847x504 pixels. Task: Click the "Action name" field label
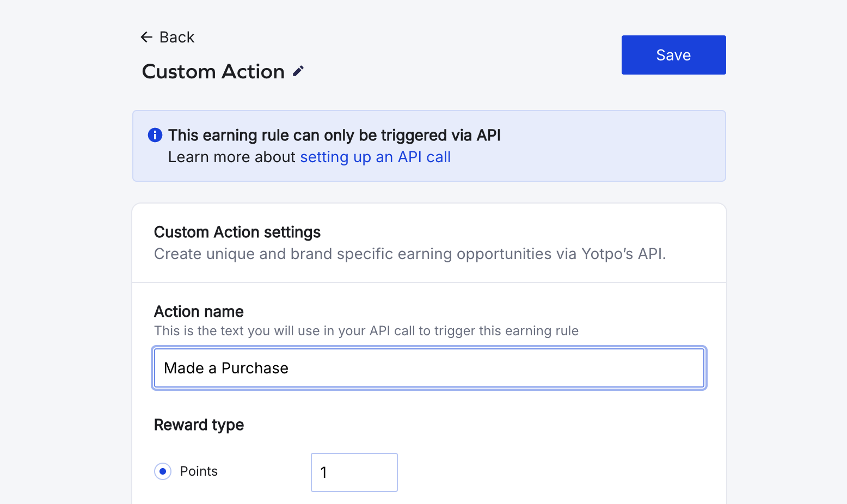[x=199, y=312]
